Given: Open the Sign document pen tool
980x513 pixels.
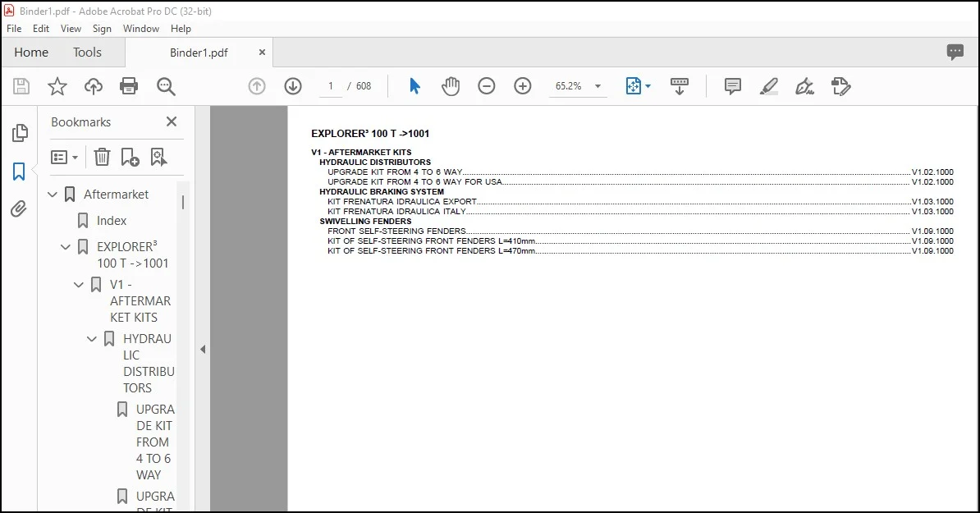Looking at the screenshot, I should point(804,86).
